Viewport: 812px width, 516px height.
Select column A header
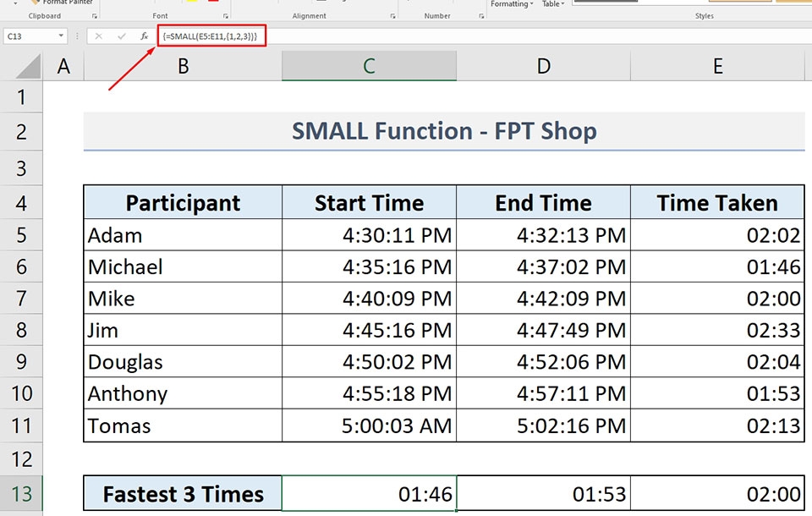pos(63,66)
